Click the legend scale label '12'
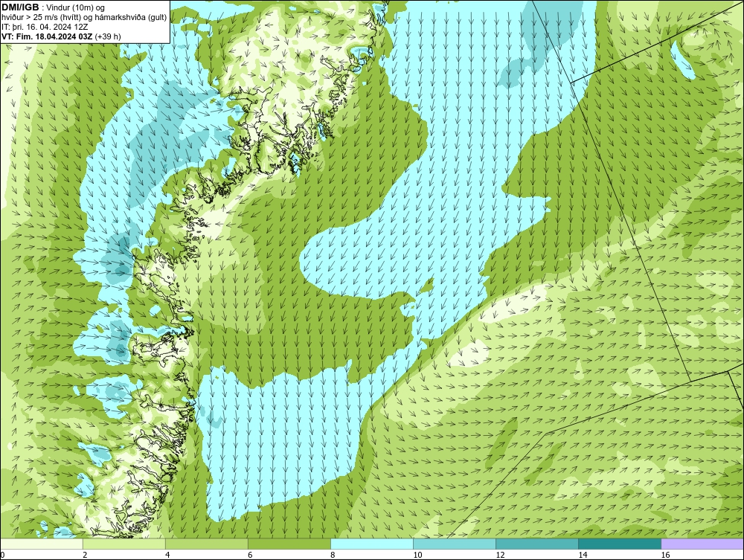This screenshot has height=560, width=744. [500, 555]
